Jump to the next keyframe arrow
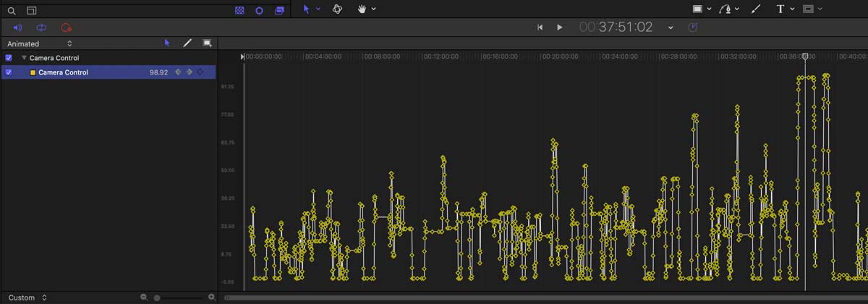This screenshot has width=868, height=304. tap(190, 72)
